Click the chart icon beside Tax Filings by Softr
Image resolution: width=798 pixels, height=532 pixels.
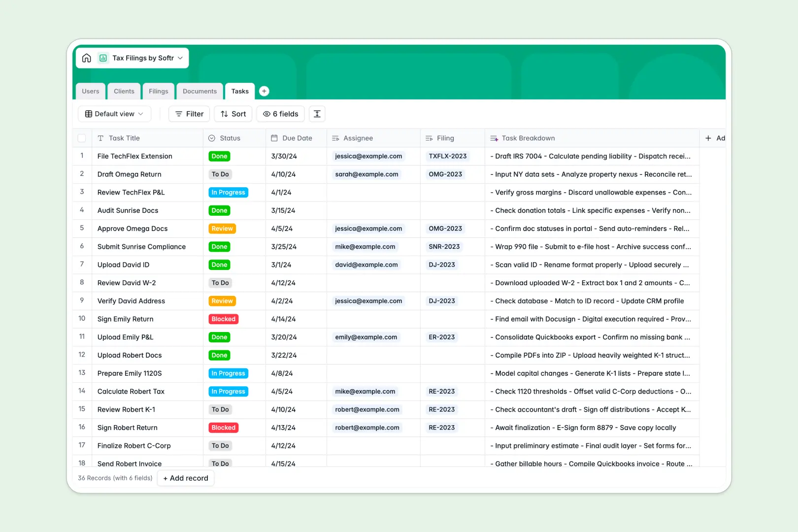[x=103, y=58]
